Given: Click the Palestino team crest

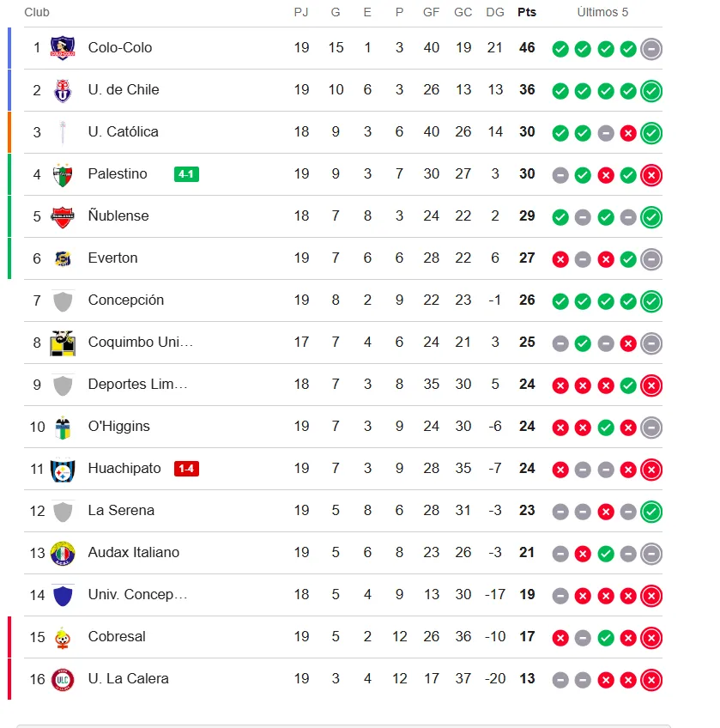Looking at the screenshot, I should [63, 174].
